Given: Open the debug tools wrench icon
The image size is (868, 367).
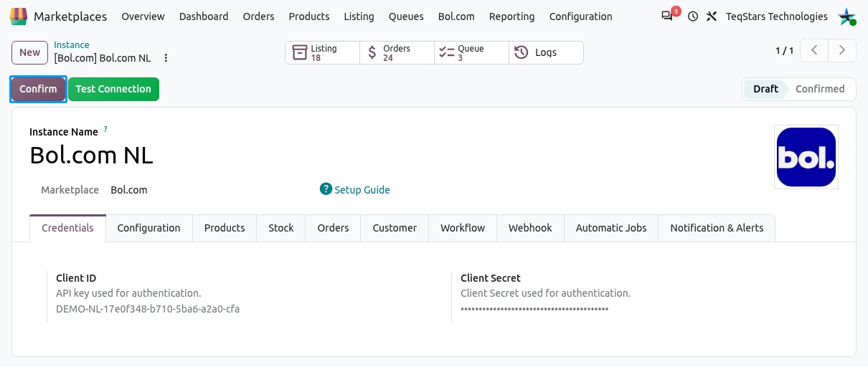Looking at the screenshot, I should (712, 16).
